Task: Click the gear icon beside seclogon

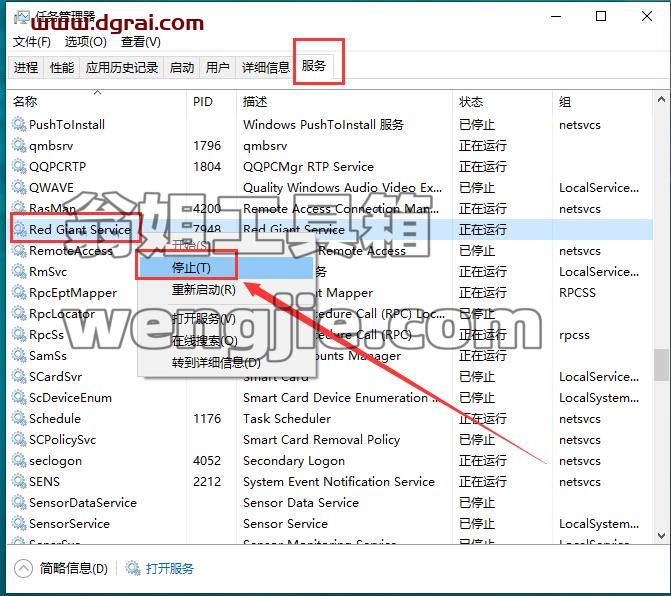Action: click(x=19, y=460)
